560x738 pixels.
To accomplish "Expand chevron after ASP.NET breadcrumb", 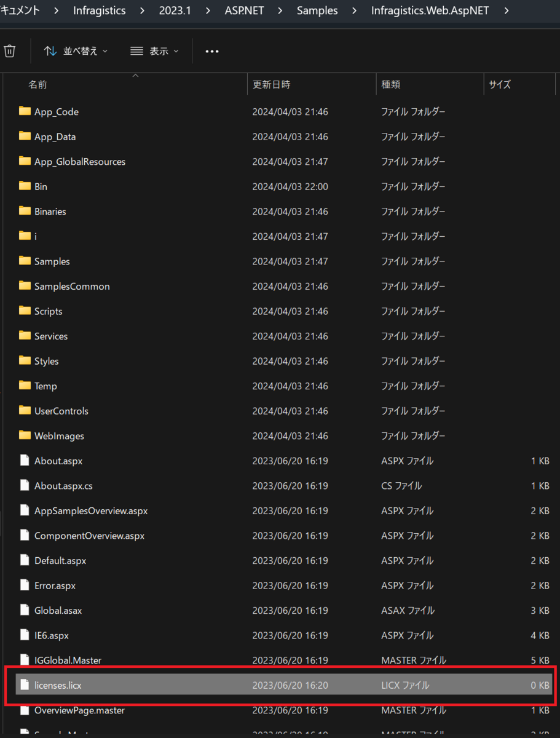I will (x=281, y=10).
